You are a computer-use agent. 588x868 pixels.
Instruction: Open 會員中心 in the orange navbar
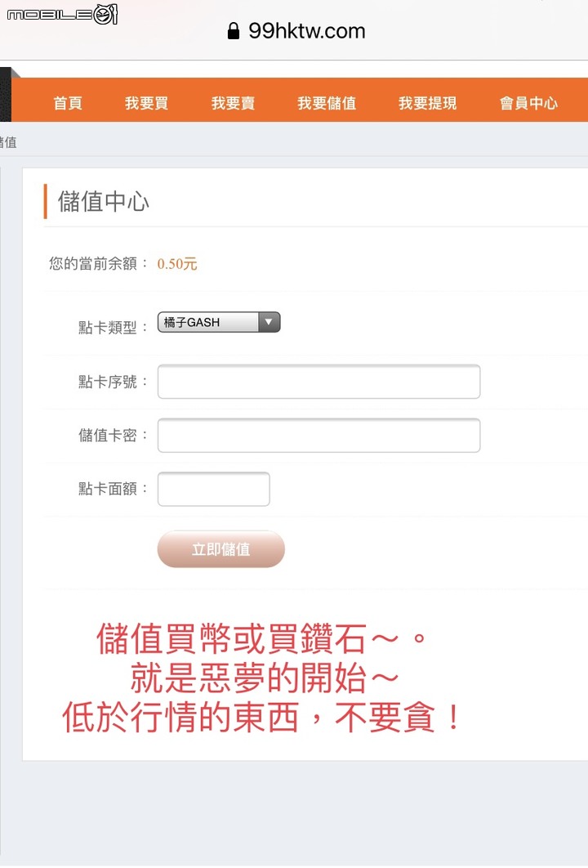click(529, 103)
